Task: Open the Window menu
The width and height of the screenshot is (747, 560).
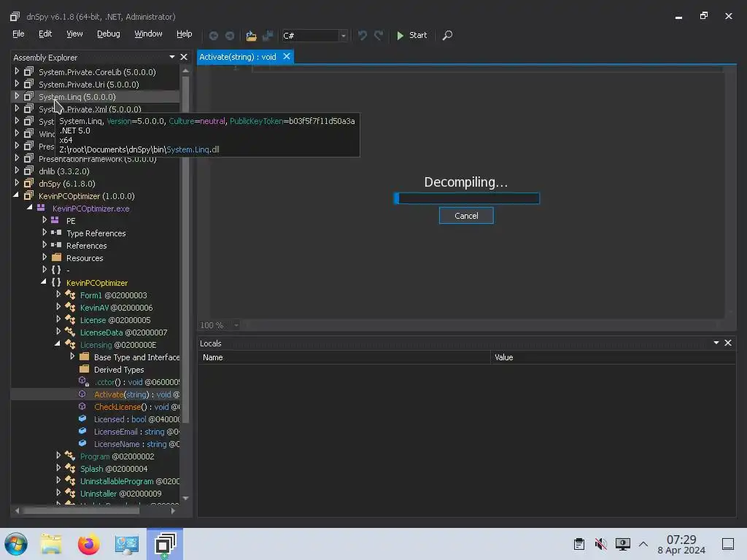Action: click(x=148, y=34)
